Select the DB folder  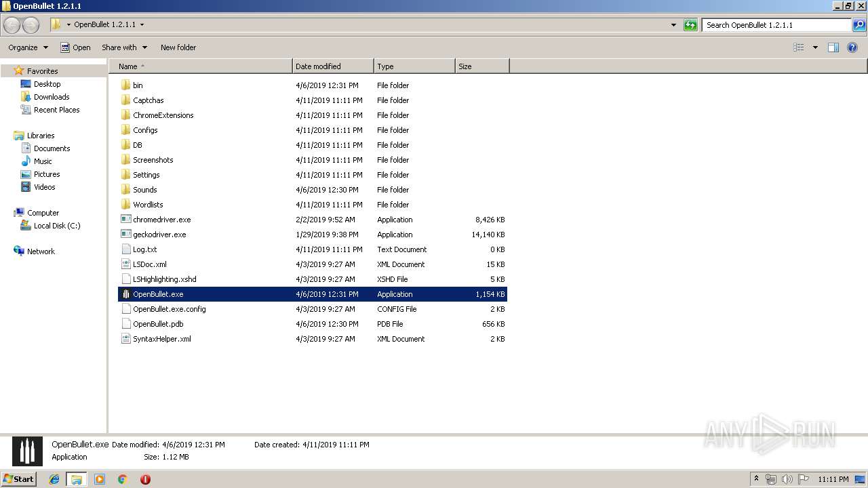pyautogui.click(x=137, y=145)
